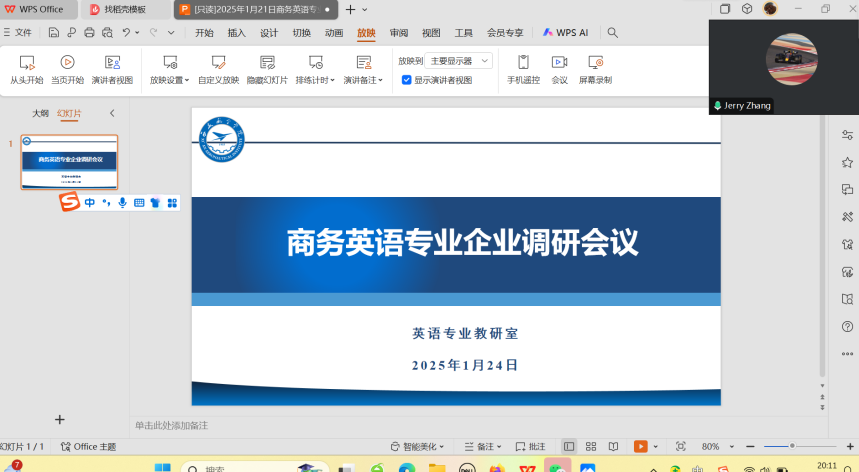This screenshot has height=472, width=859.
Task: Click the zoom slider in status bar
Action: point(792,446)
